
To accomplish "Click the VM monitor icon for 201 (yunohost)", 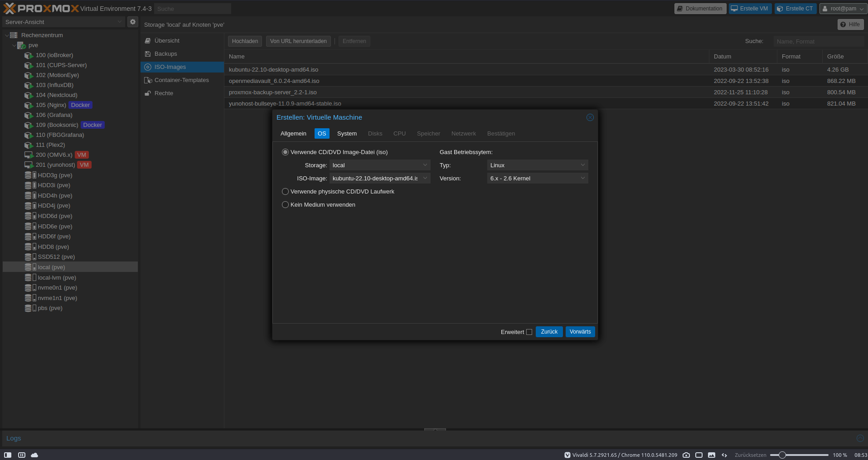I will click(x=29, y=165).
